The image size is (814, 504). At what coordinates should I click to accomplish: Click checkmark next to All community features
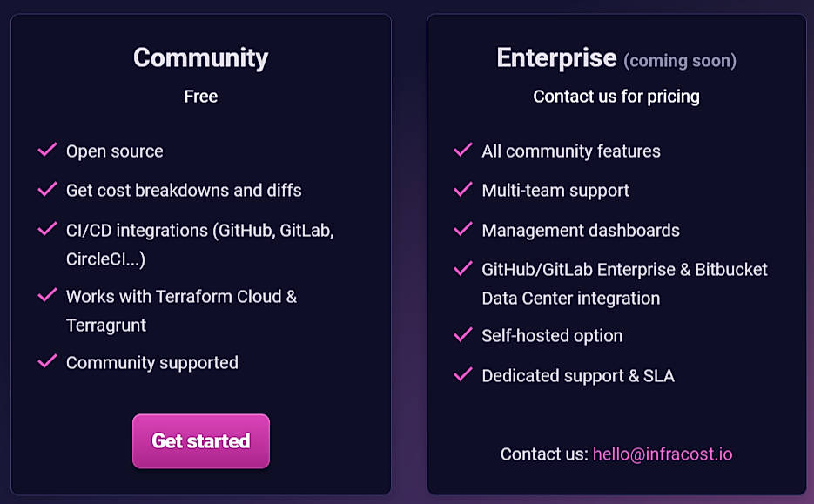point(463,151)
